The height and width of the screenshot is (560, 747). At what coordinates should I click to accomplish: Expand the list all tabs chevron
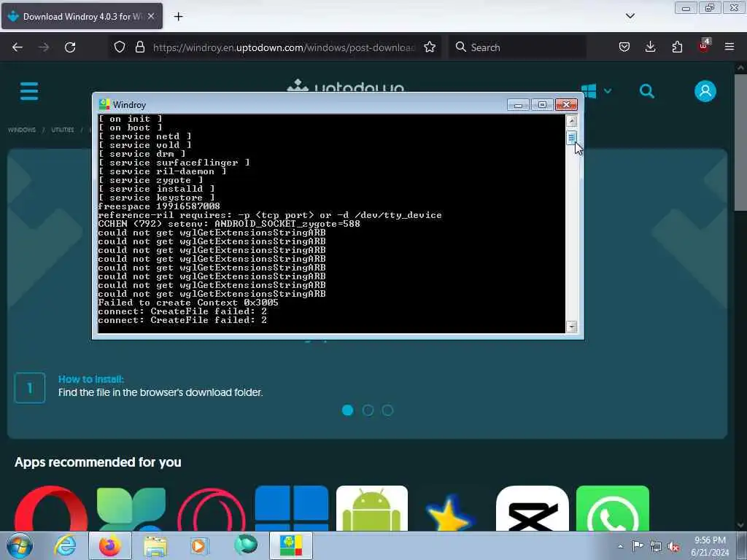[x=630, y=16]
